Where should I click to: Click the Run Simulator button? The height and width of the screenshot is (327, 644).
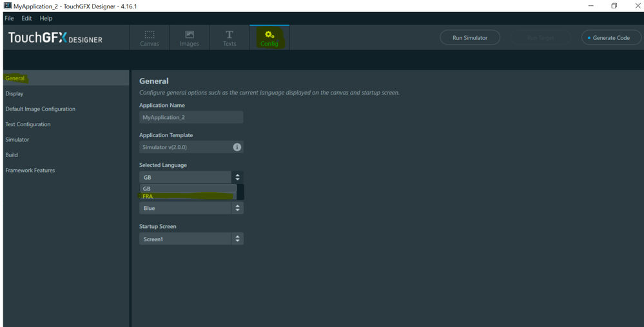(470, 38)
